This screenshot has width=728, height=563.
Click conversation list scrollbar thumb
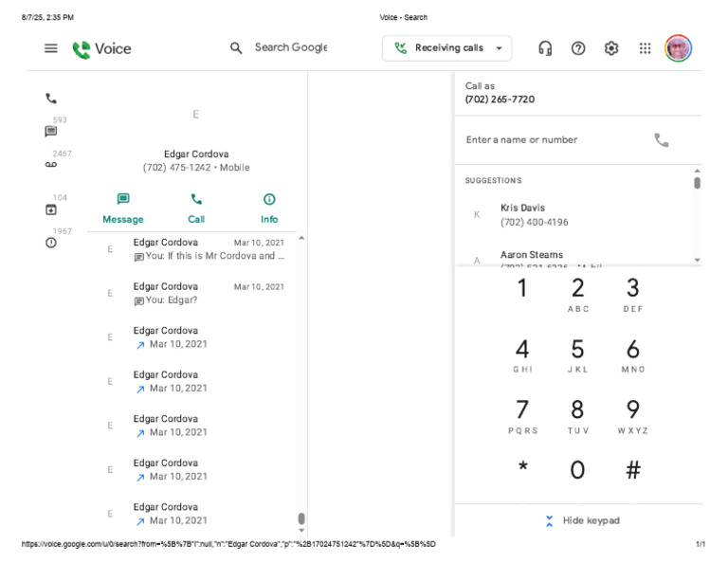301,518
